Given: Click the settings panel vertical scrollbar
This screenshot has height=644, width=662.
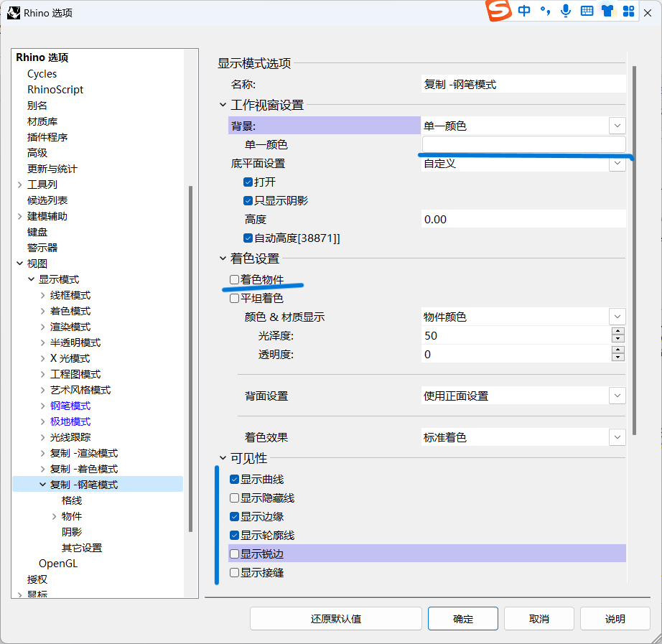Looking at the screenshot, I should click(x=634, y=251).
